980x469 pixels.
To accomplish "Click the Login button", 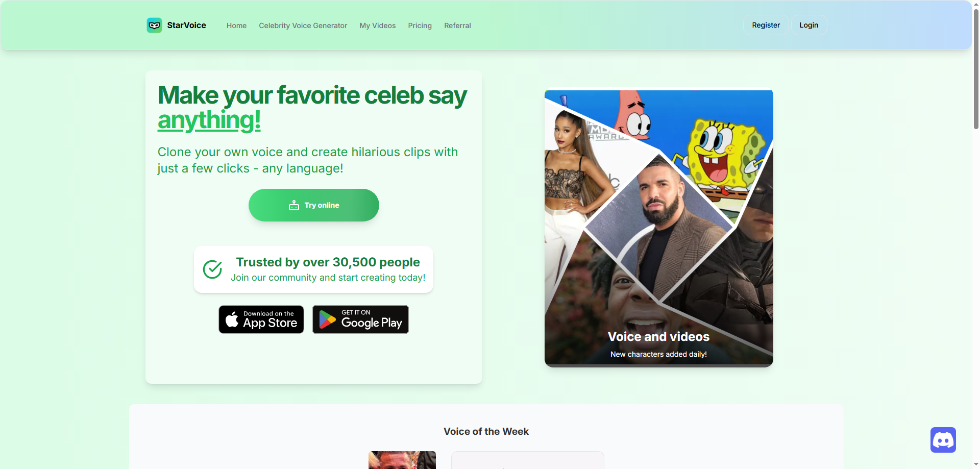I will tap(808, 25).
